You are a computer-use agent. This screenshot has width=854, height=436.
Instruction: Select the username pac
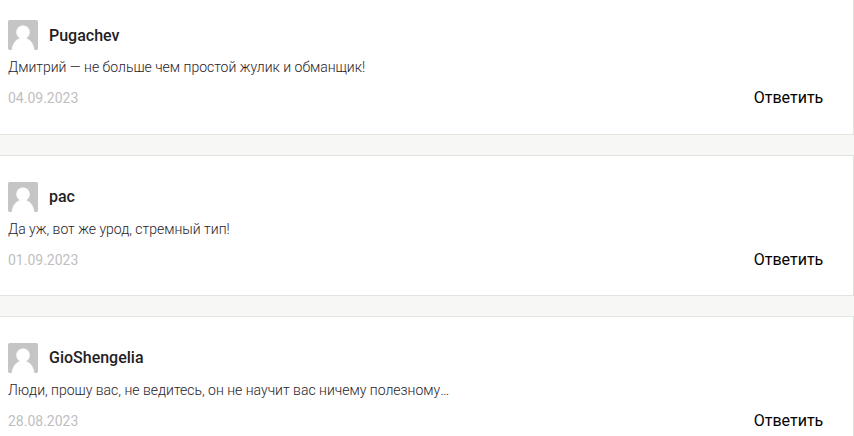click(x=62, y=197)
